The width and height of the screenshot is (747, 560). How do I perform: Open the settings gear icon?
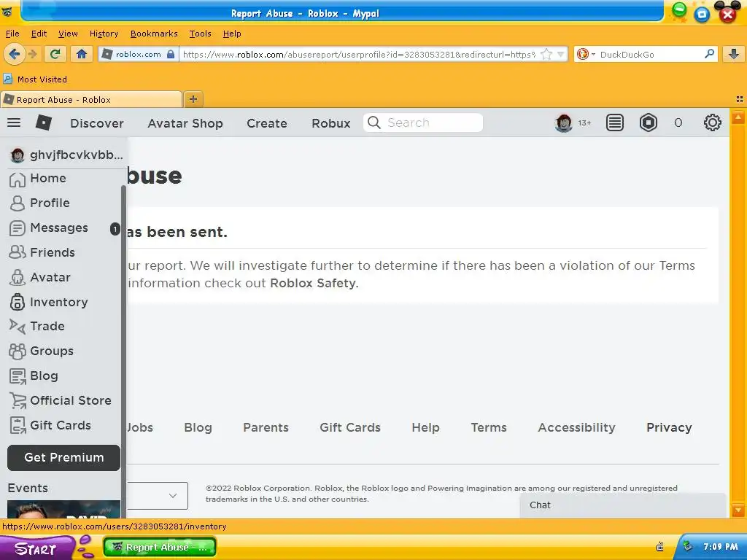[x=712, y=122]
